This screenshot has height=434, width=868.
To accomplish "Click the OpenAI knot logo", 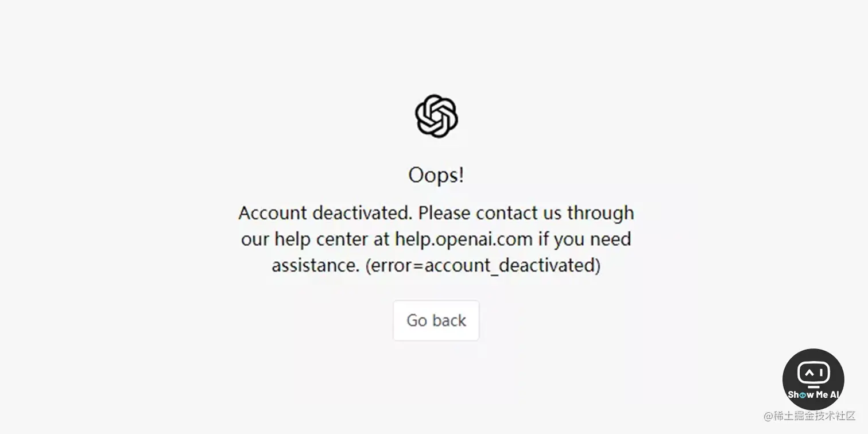I will click(x=436, y=116).
